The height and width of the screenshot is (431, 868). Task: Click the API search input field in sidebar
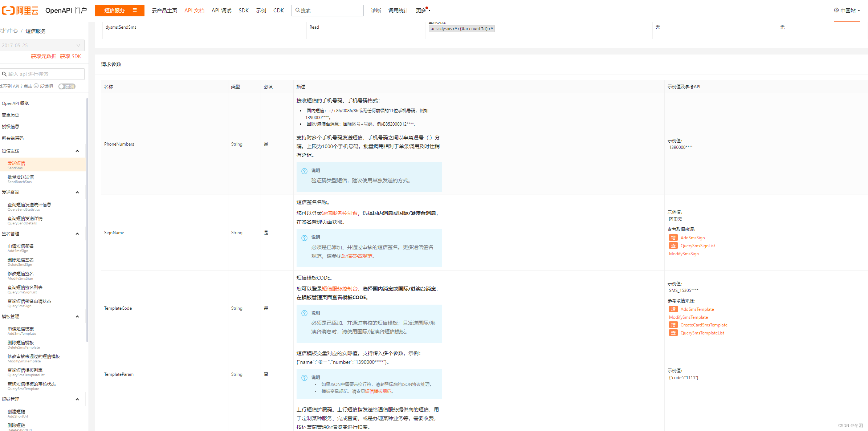click(x=42, y=74)
